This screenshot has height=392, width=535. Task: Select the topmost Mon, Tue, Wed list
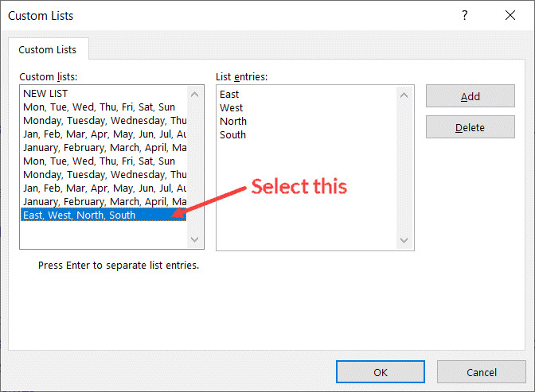[x=100, y=107]
